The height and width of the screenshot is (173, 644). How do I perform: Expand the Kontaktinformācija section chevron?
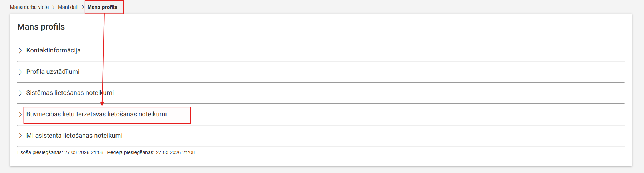tap(20, 51)
